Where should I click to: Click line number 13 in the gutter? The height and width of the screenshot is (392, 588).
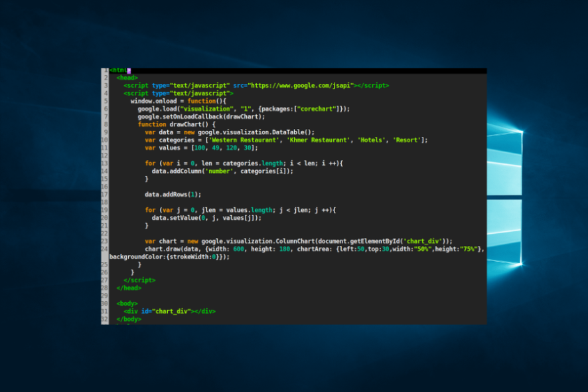pyautogui.click(x=103, y=163)
